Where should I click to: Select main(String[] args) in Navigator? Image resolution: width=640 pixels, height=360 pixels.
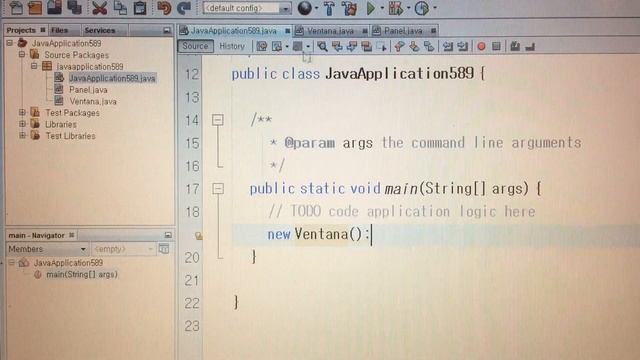[x=82, y=274]
